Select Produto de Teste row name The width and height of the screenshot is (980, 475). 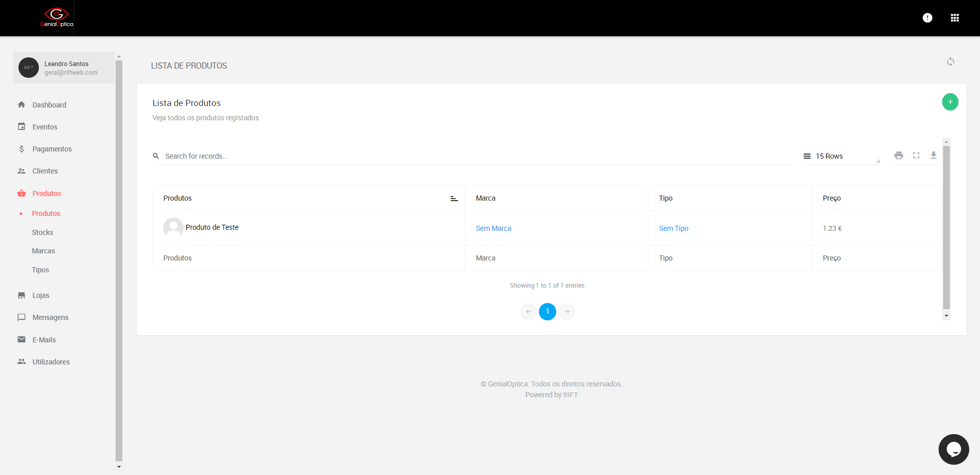pos(212,227)
